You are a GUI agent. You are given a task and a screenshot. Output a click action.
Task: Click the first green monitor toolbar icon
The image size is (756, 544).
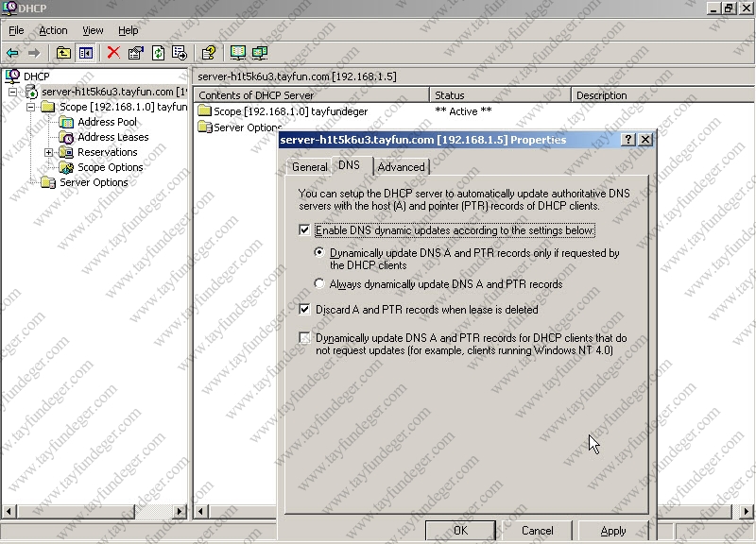pyautogui.click(x=238, y=53)
